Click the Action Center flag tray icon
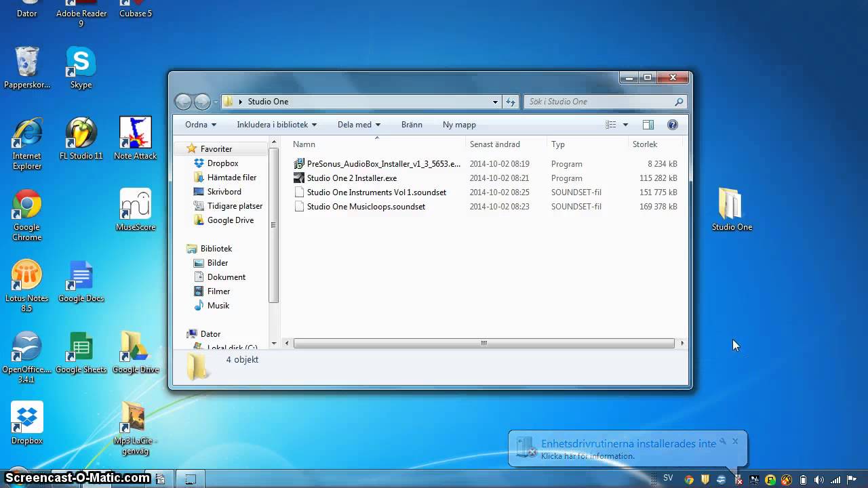This screenshot has width=868, height=488. pyautogui.click(x=851, y=479)
